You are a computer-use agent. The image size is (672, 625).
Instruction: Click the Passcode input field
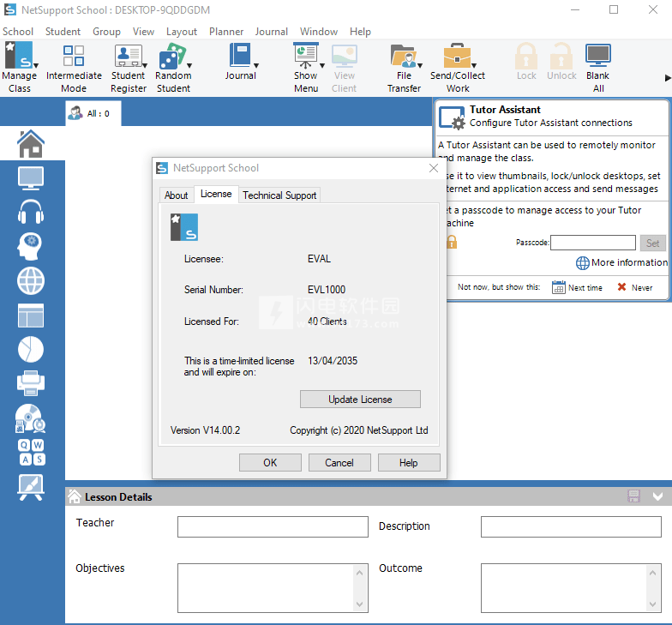click(593, 243)
